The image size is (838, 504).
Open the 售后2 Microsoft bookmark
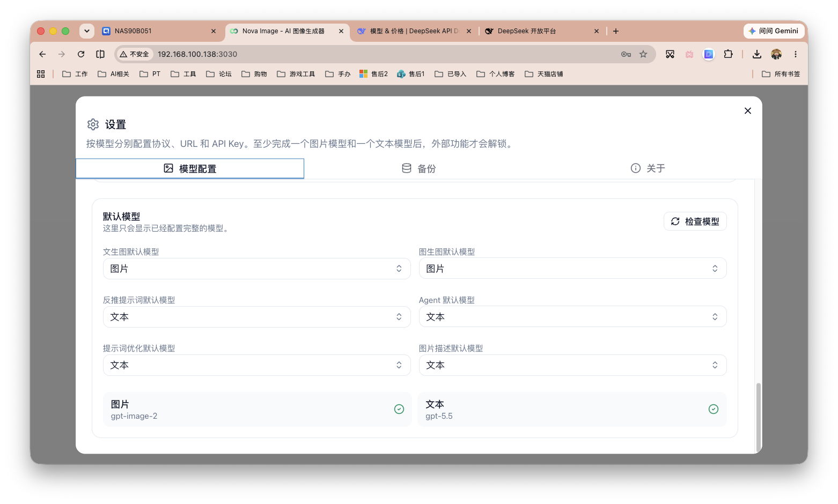[x=374, y=74]
